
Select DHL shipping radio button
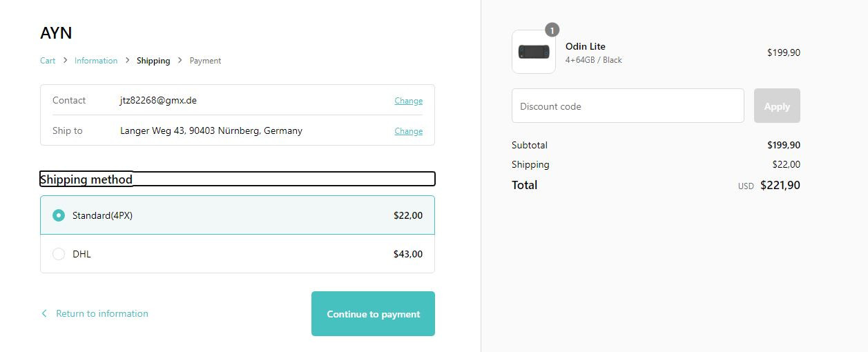tap(59, 254)
